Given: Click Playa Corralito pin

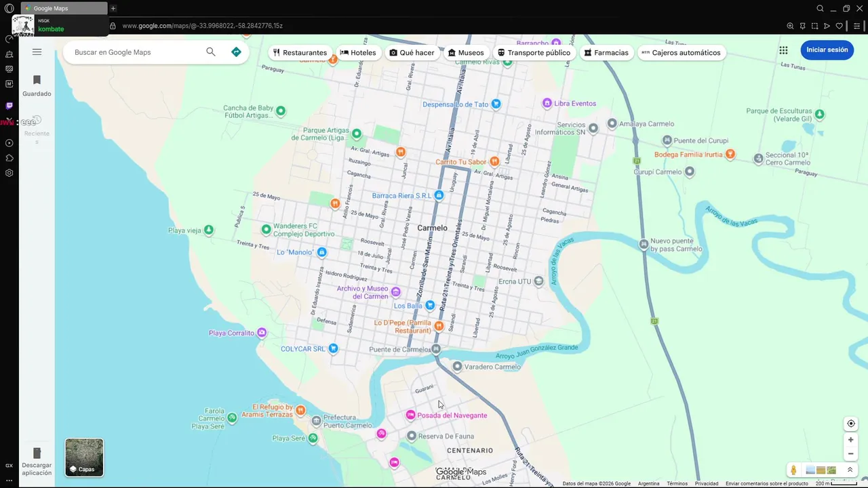Looking at the screenshot, I should [x=262, y=333].
